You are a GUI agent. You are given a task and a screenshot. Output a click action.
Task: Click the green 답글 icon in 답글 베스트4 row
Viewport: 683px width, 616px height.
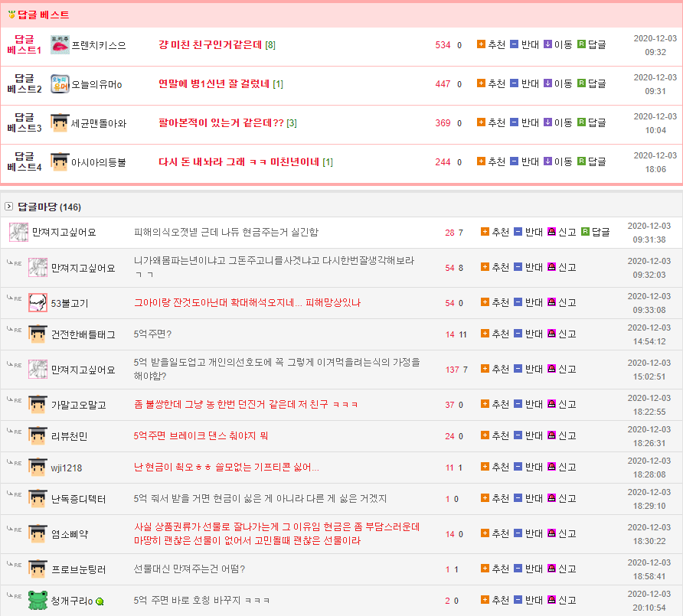(x=581, y=161)
